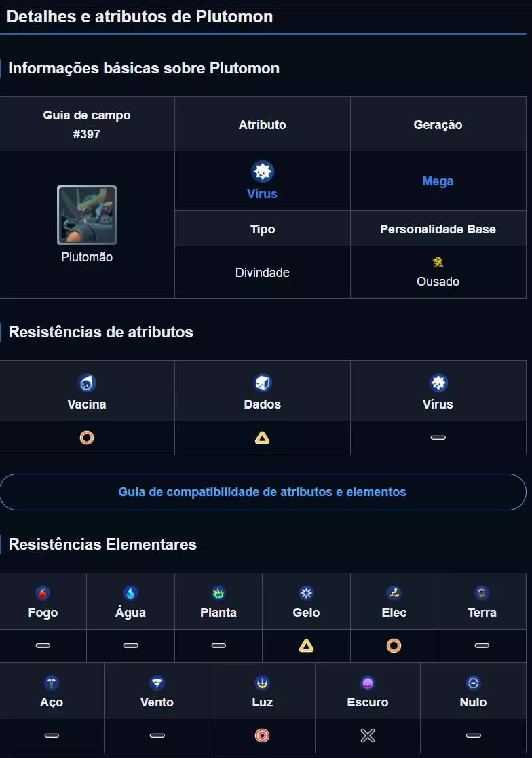Click the Água element icon
Screen dimensions: 532x758
[130, 593]
